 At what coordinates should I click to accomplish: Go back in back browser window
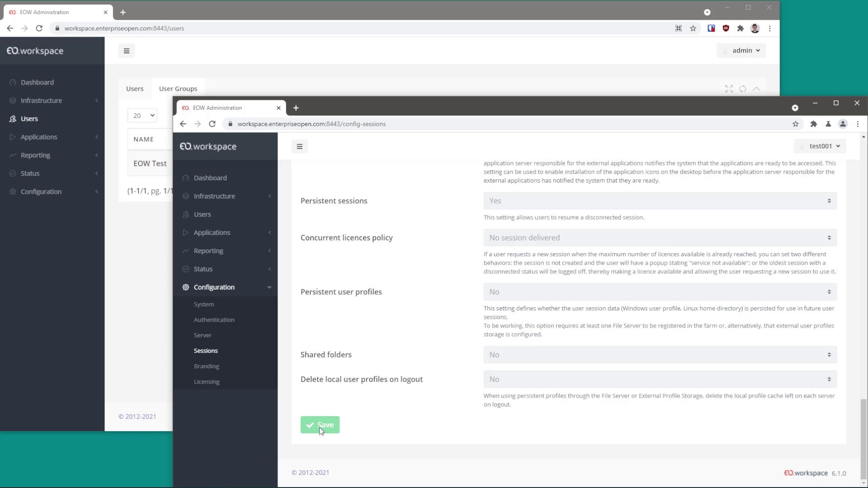point(10,28)
